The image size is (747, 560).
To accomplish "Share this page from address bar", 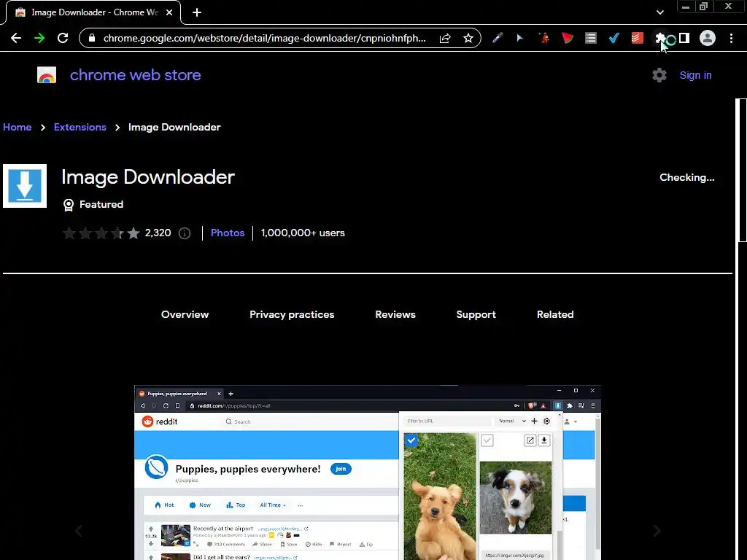I will (445, 38).
